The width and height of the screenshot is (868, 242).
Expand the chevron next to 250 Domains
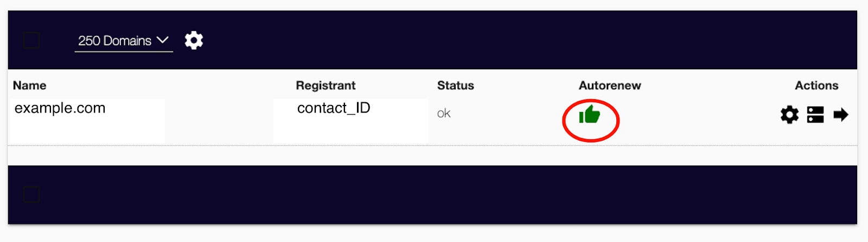(162, 40)
